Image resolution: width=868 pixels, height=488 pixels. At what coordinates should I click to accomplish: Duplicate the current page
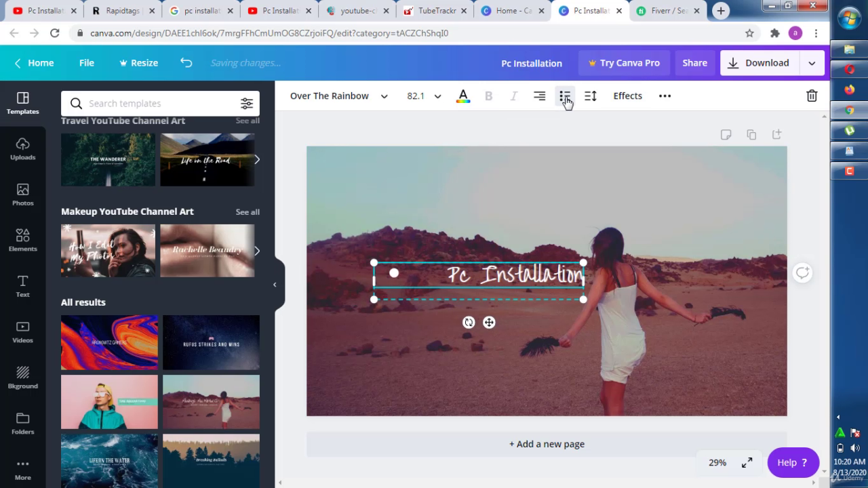pos(751,134)
